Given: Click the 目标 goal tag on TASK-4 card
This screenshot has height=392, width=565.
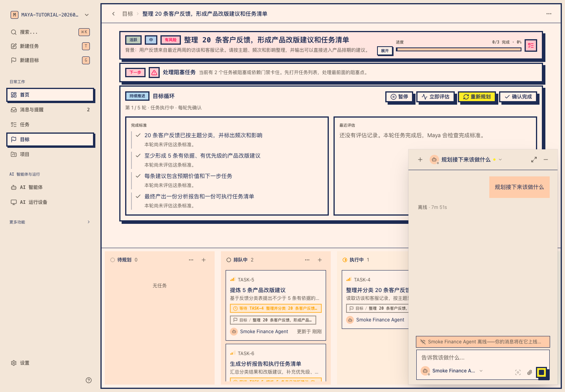Looking at the screenshot, I should coord(377,309).
